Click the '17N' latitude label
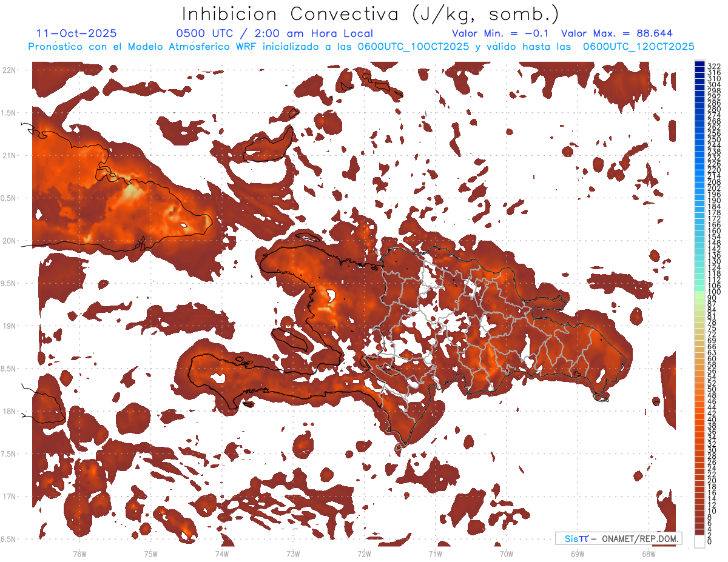Screen dimensions: 728x562 pos(9,497)
